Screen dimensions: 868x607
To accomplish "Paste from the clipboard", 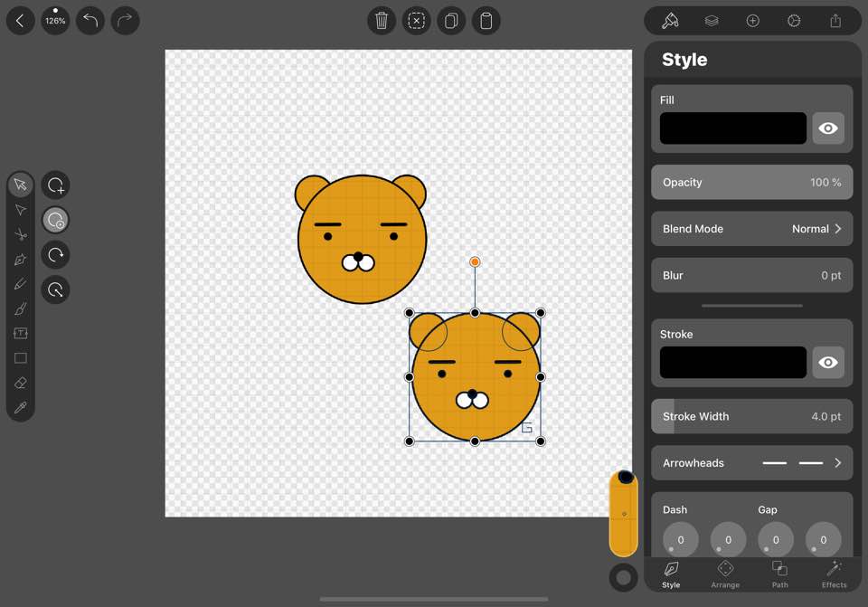I will (x=486, y=21).
